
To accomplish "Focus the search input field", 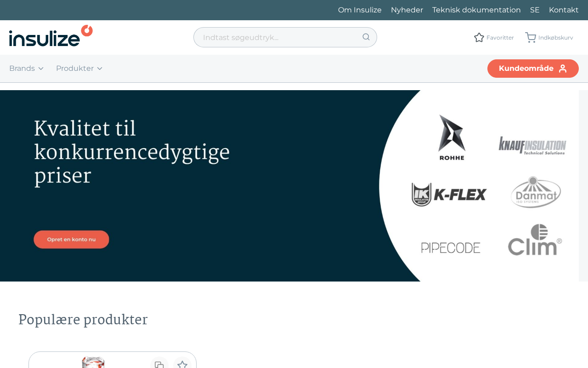I will [x=285, y=37].
